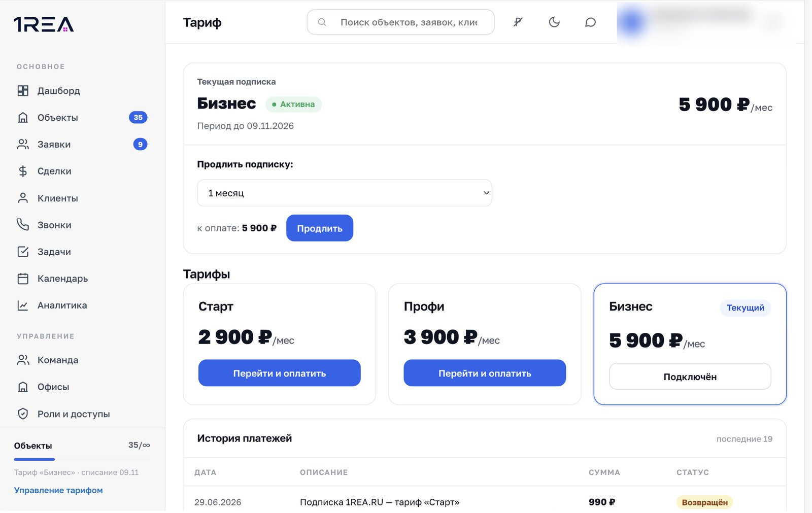Click the Аналитика chart icon
The image size is (812, 513).
23,305
